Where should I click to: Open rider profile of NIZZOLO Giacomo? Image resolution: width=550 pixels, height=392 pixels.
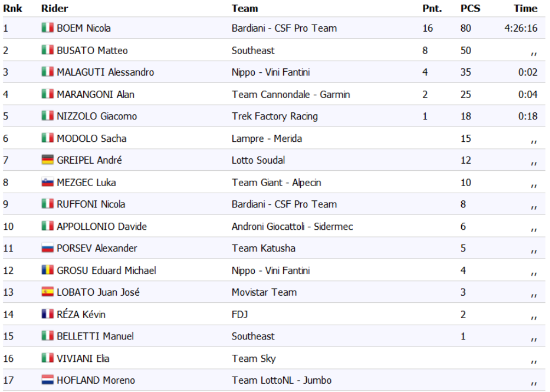point(97,116)
